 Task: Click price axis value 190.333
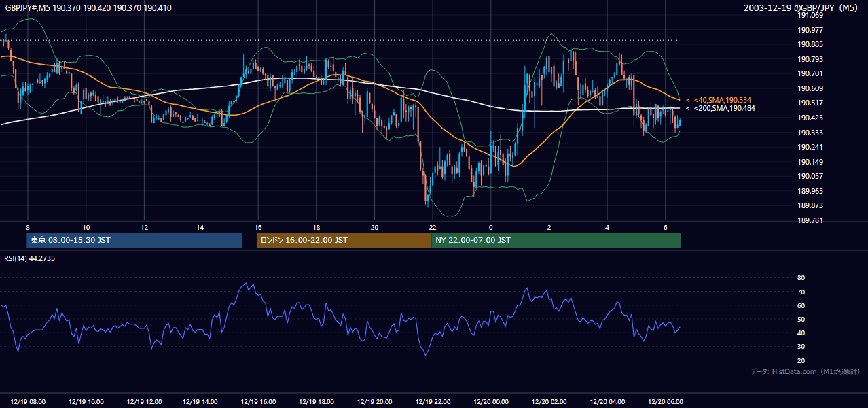point(812,133)
